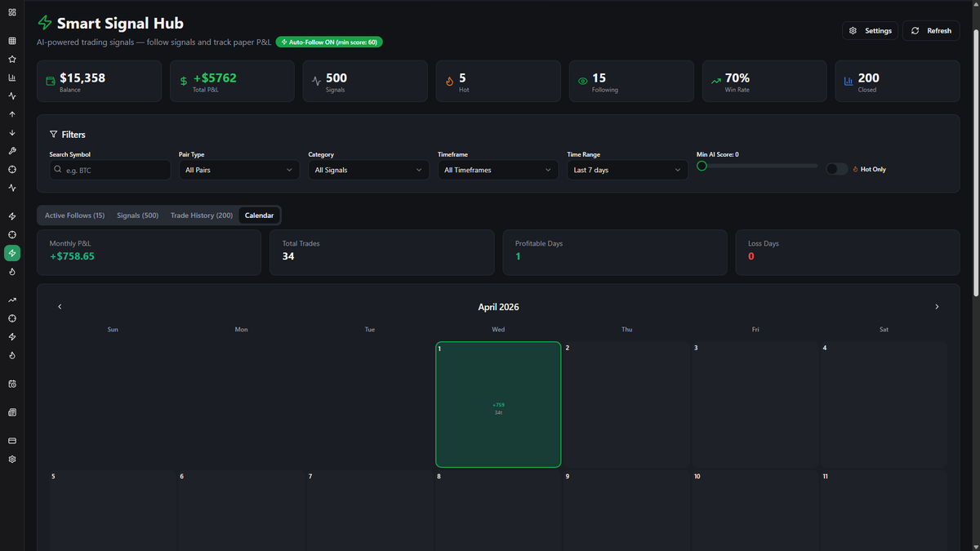Image resolution: width=980 pixels, height=551 pixels.
Task: Select the up arrow icon in sidebar
Action: (x=12, y=114)
